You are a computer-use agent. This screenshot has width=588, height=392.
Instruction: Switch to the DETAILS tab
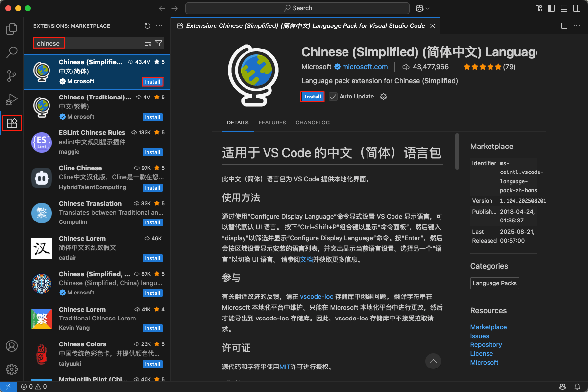click(x=238, y=122)
